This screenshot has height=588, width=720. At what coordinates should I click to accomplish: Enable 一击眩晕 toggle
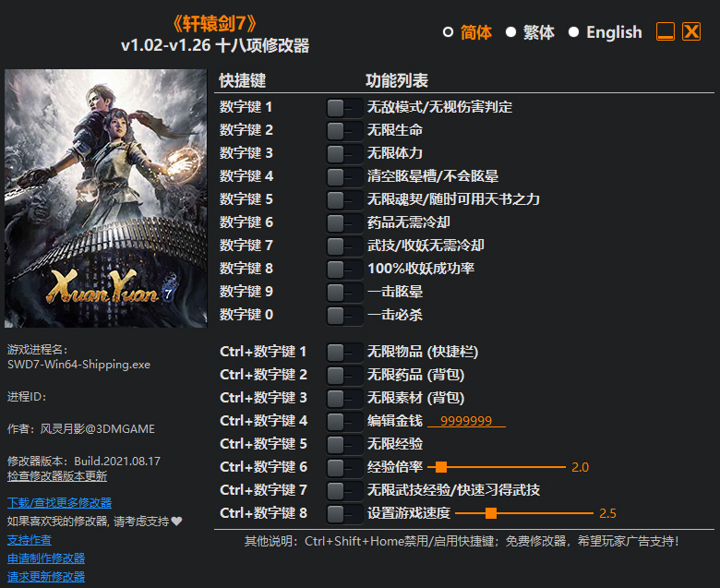pyautogui.click(x=344, y=293)
